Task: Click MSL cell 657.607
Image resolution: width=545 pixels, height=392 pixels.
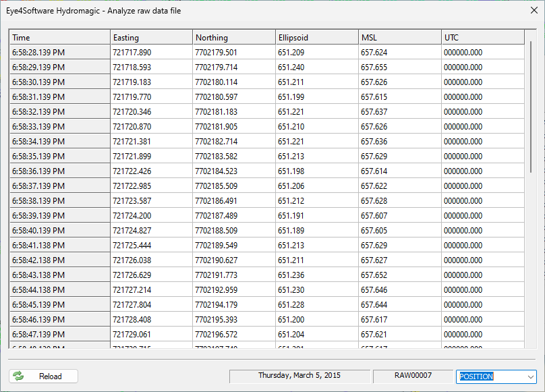Action: 400,216
